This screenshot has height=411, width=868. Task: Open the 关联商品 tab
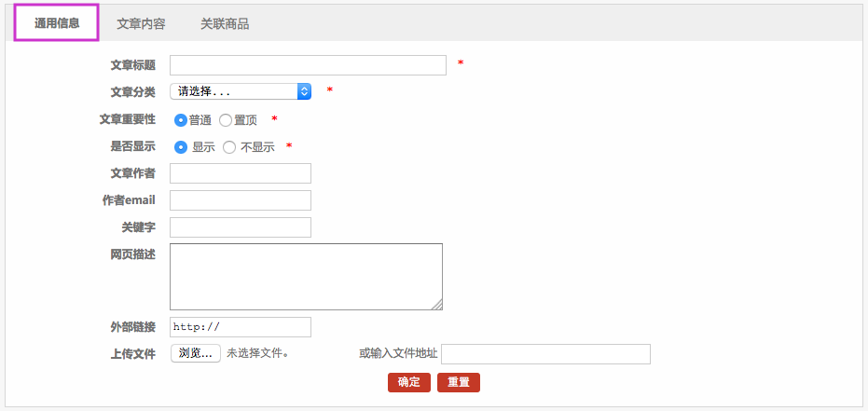coord(225,23)
